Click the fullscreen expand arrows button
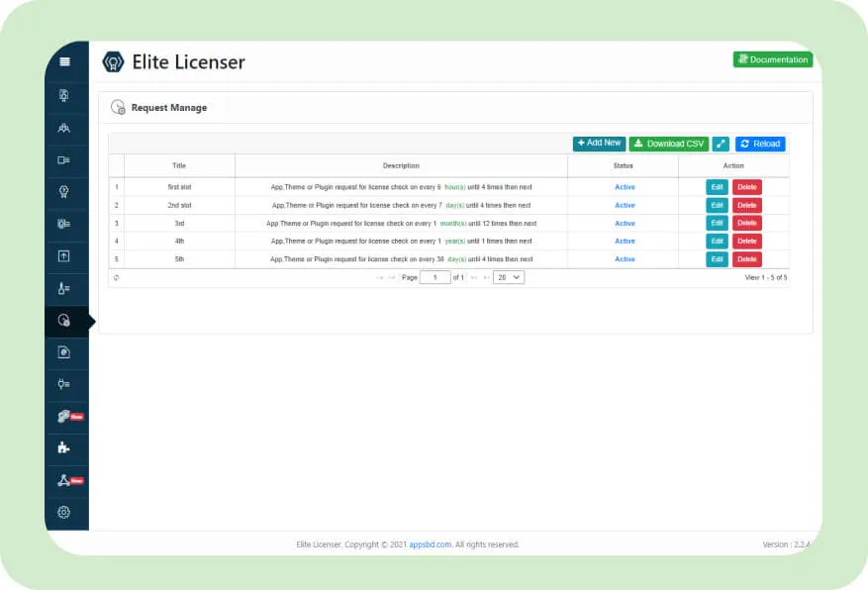The width and height of the screenshot is (868, 590). (721, 144)
